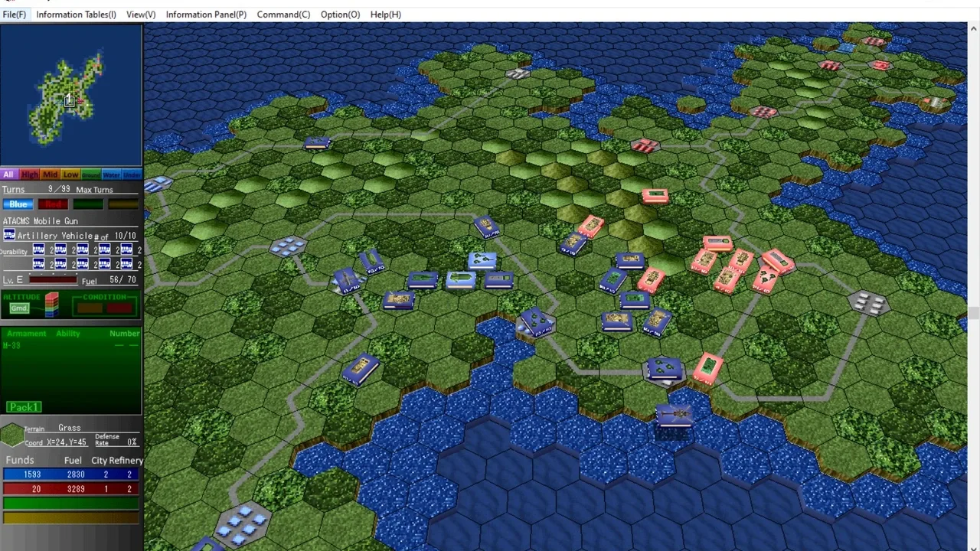The width and height of the screenshot is (980, 551).
Task: Select the gray city at the top of the map
Action: coord(518,73)
